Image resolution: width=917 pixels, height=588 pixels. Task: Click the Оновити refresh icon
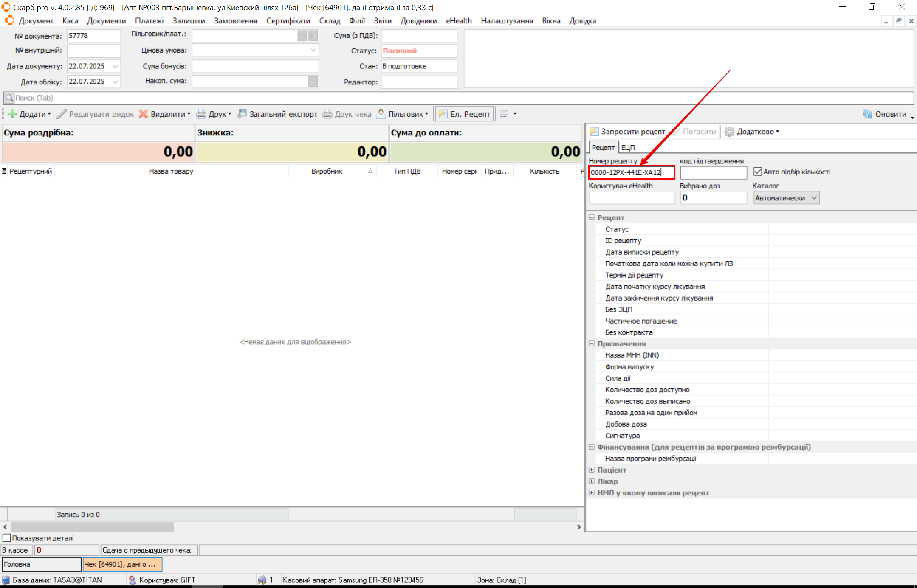coord(867,114)
